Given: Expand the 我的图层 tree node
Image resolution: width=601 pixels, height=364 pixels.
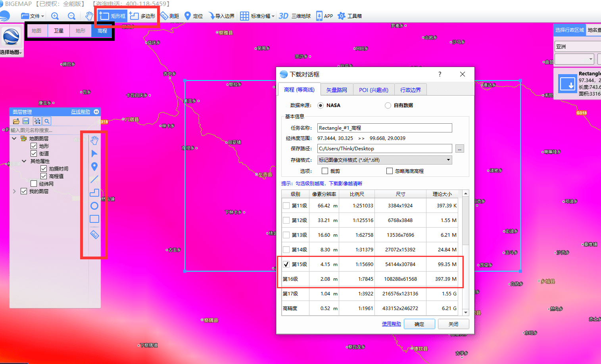Looking at the screenshot, I should pos(14,191).
